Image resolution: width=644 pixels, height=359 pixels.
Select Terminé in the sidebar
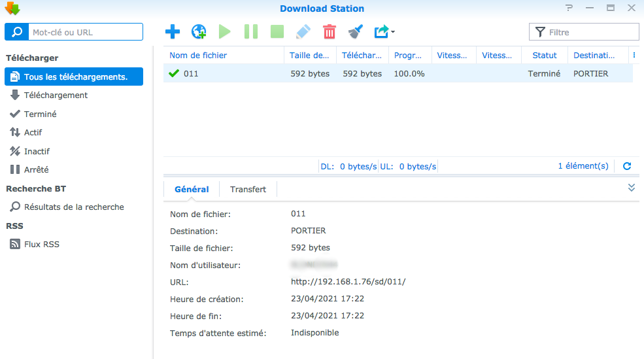[x=40, y=114]
